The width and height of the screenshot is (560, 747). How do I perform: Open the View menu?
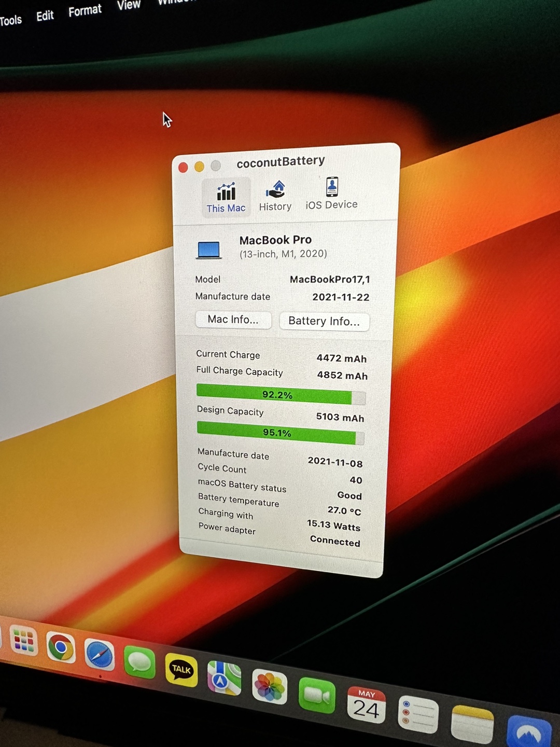pyautogui.click(x=129, y=5)
